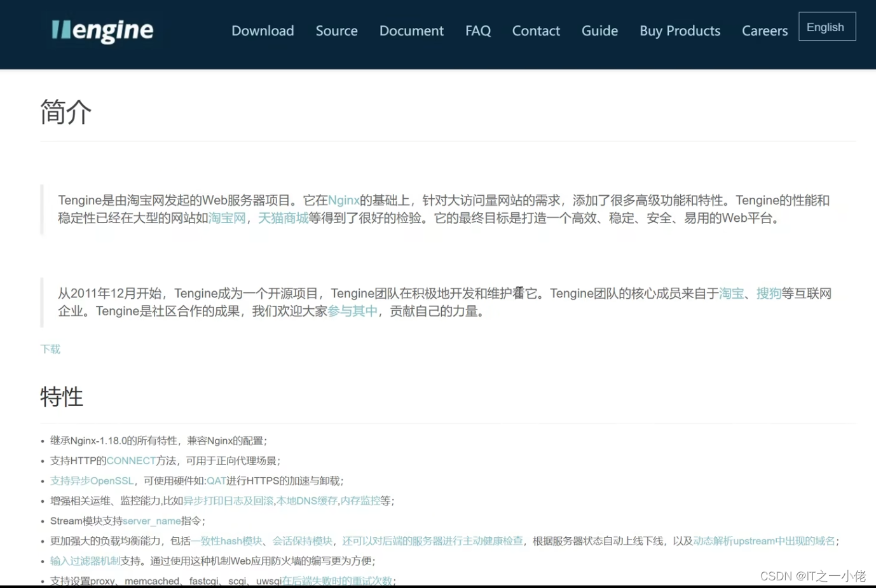The image size is (876, 588).
Task: Click the 参与其中 link
Action: [353, 311]
